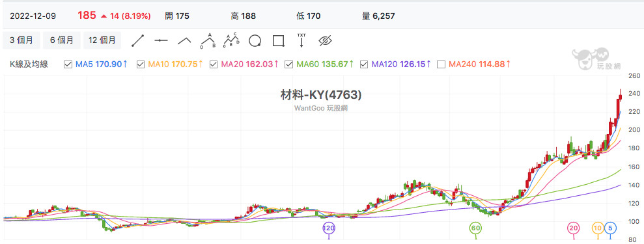Click the date 2022-12-09
Screen dimensions: 644x244
point(33,16)
